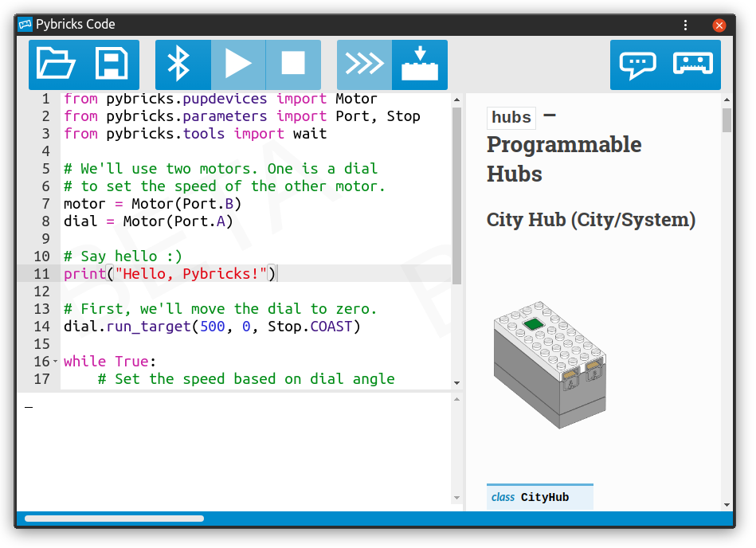The height and width of the screenshot is (548, 756).
Task: Click the progress bar in the status bar
Action: 114,519
